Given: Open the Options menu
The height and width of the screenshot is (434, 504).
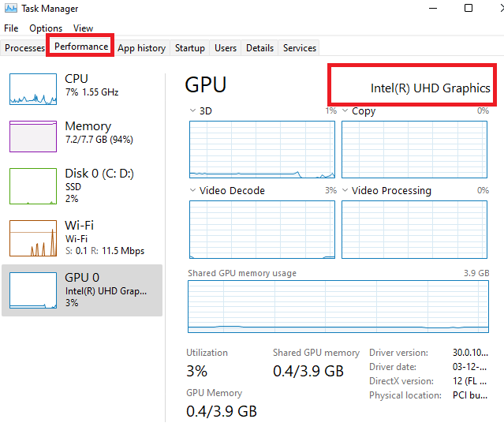Looking at the screenshot, I should [46, 28].
